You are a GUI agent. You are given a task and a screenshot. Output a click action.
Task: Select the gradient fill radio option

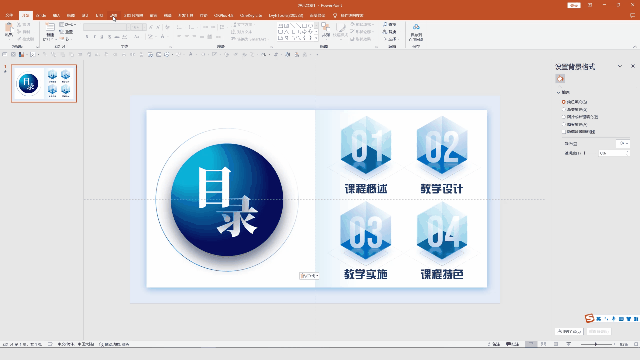coord(563,109)
